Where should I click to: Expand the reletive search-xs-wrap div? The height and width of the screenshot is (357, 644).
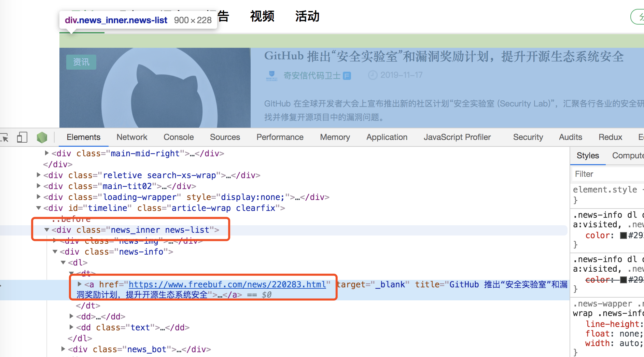pyautogui.click(x=39, y=175)
